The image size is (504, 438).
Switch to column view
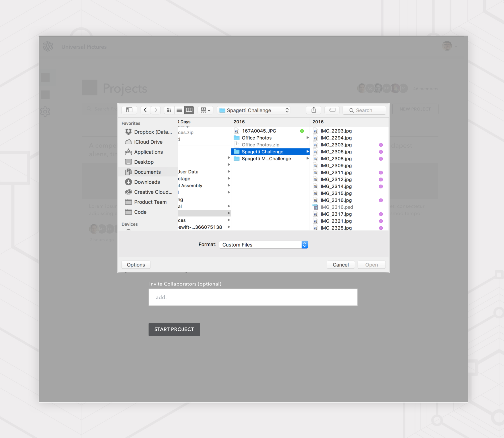(x=189, y=110)
